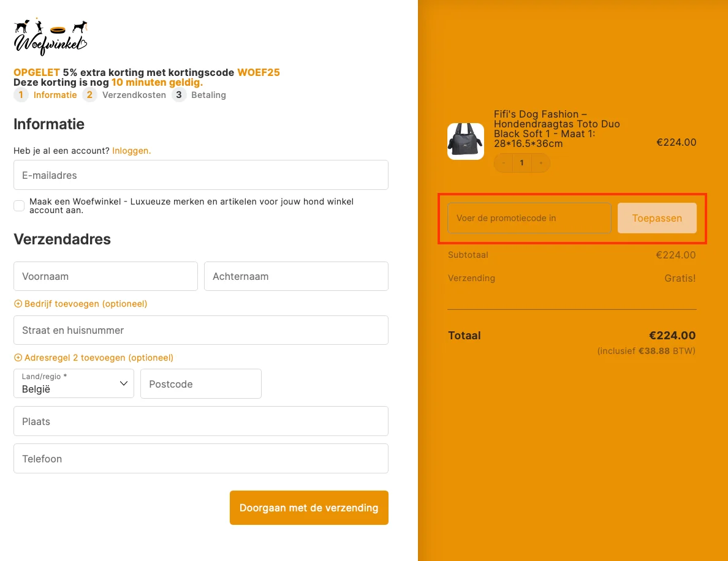Click the Telefoon input field
Viewport: 728px width, 561px height.
[200, 459]
